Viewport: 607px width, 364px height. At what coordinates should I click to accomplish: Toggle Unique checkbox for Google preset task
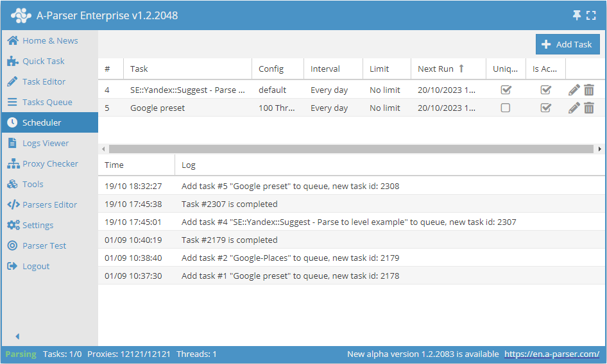506,108
